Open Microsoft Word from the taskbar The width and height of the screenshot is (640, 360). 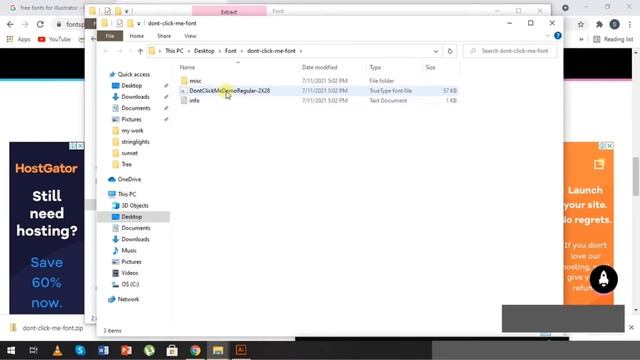[103, 350]
